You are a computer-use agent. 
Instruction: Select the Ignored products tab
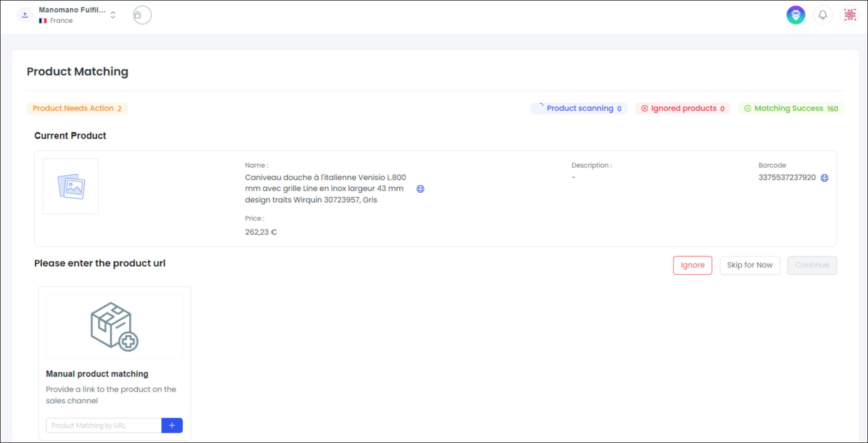(x=683, y=108)
